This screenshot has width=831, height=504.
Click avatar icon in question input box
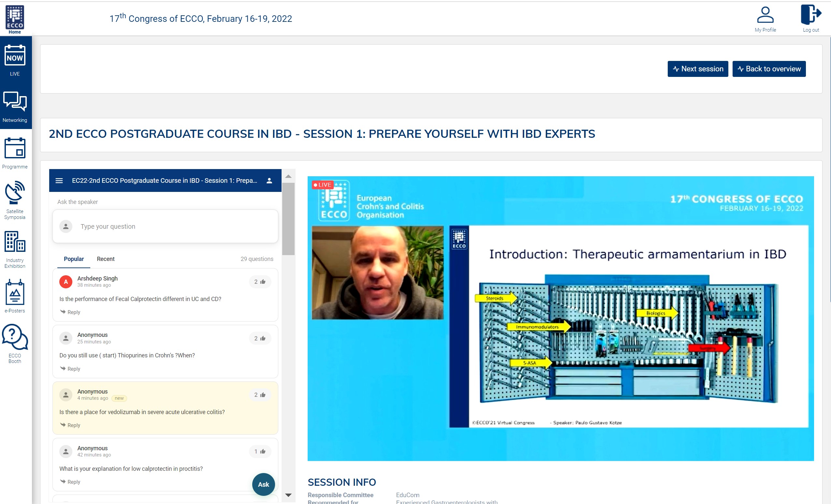[x=66, y=226]
